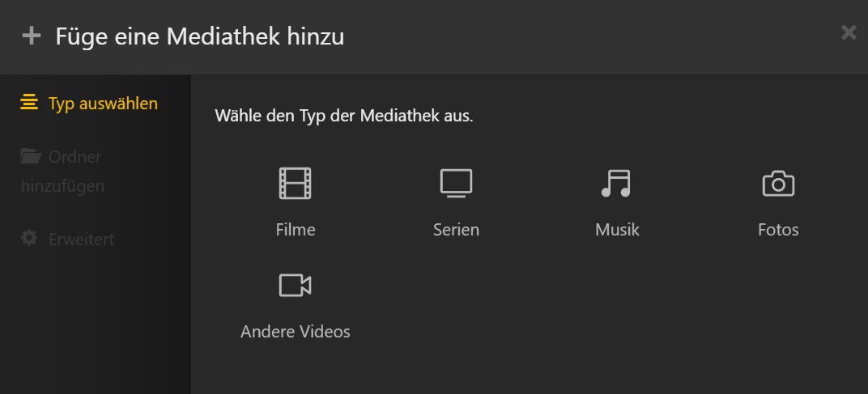Select the Fotos camera icon
The height and width of the screenshot is (394, 868).
[778, 184]
